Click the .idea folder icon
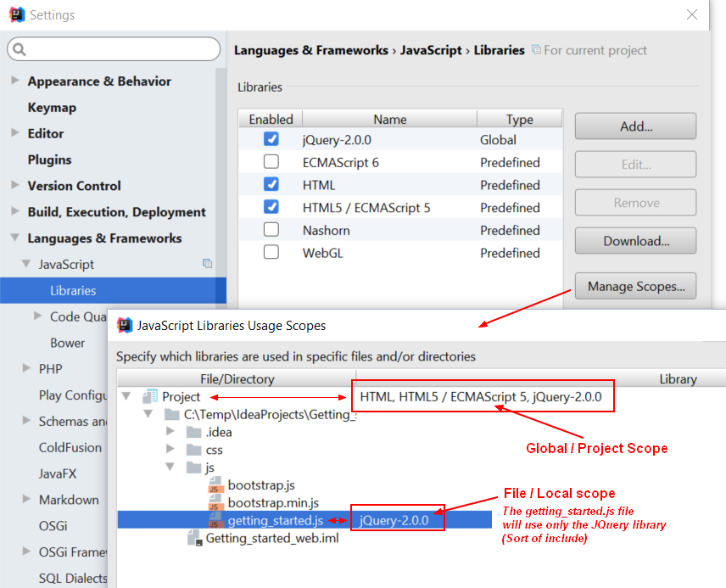726x588 pixels. [194, 432]
